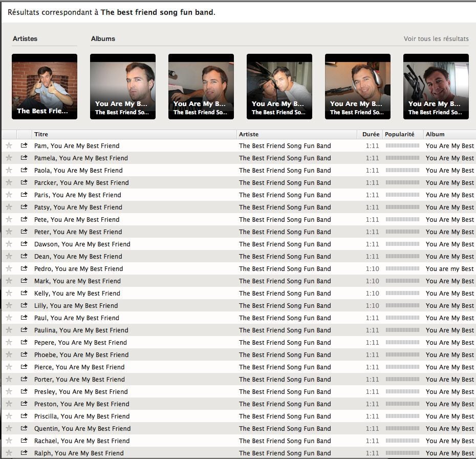Screen dimensions: 476x459
Task: Share the "Dawson, You Are My Best Friend" track
Action: coord(24,244)
